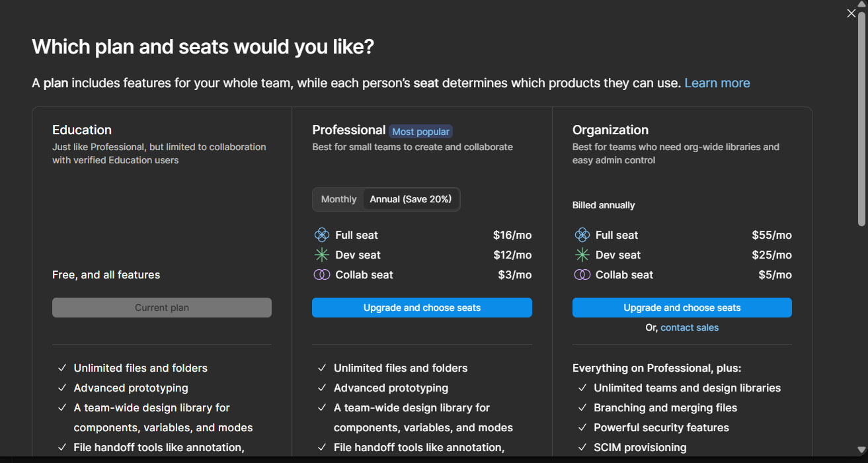Open the Learn more link
Screen dimensions: 868x463
tap(717, 83)
